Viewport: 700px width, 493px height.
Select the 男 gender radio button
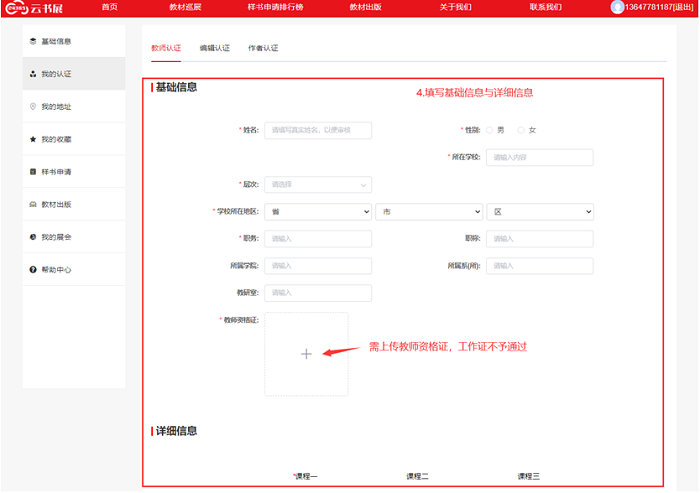point(489,130)
